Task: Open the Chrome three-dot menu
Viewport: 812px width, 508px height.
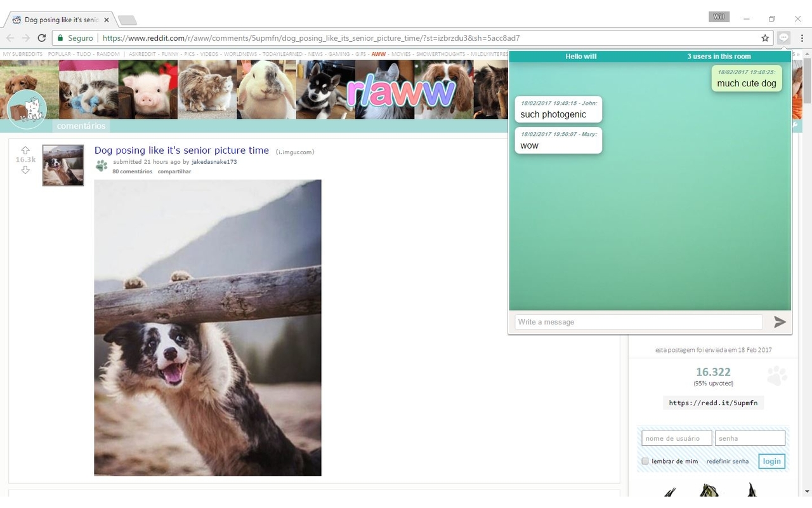Action: click(x=802, y=38)
